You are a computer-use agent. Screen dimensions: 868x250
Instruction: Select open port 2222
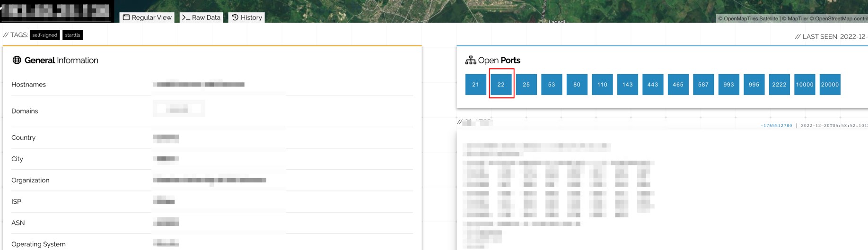(x=780, y=85)
